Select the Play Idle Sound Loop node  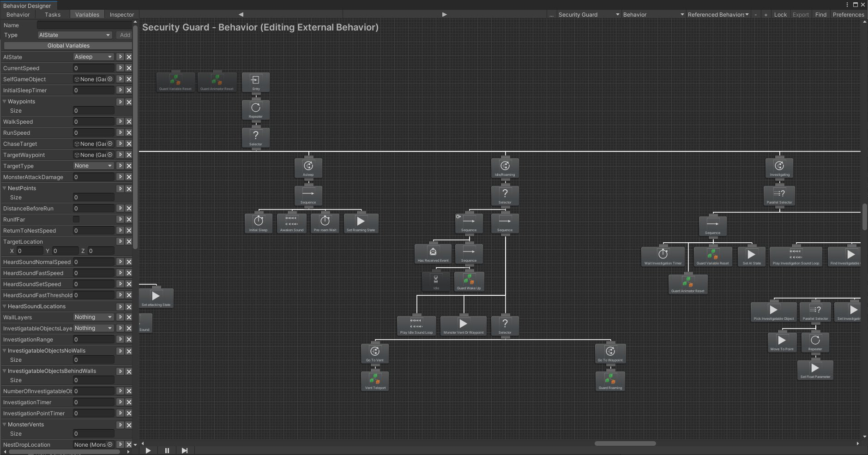[416, 326]
